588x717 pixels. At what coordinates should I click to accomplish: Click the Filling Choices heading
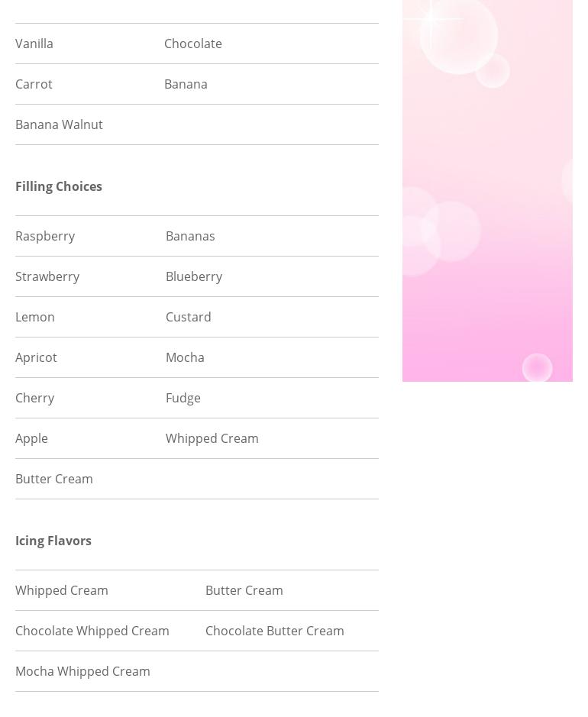(x=59, y=186)
